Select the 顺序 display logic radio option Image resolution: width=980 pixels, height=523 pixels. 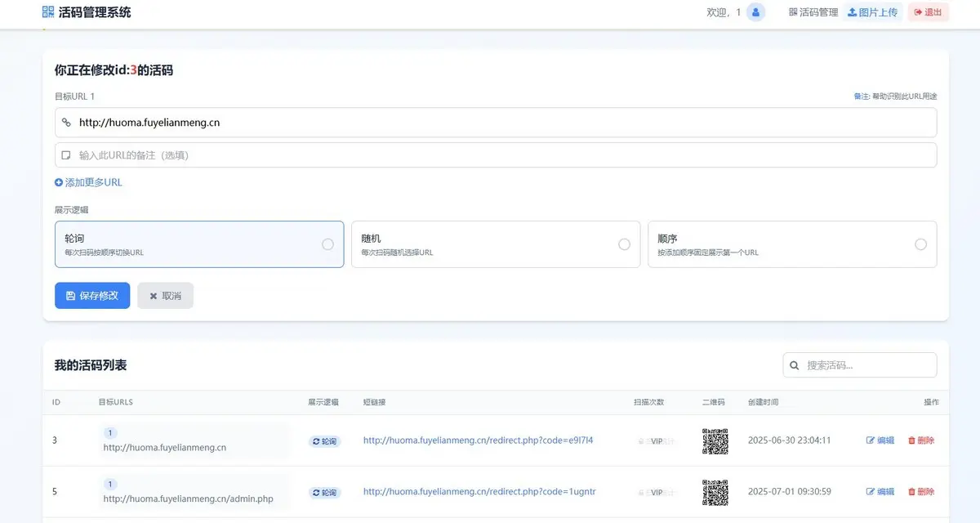(x=920, y=244)
